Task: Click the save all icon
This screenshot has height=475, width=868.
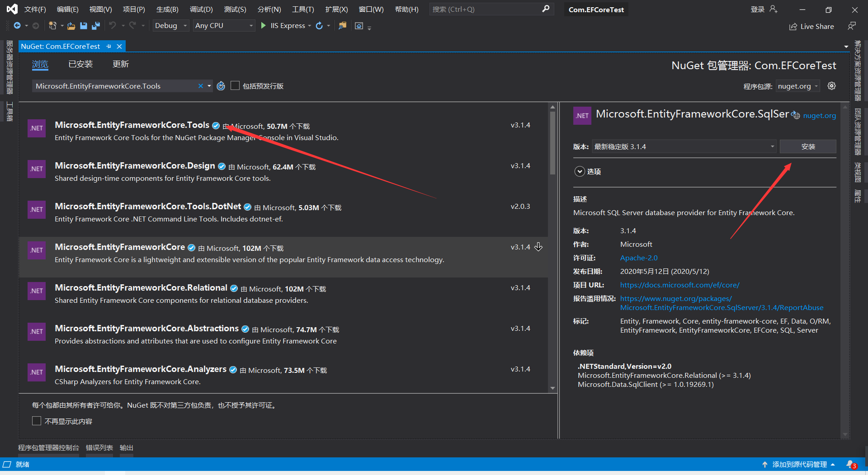Action: pos(96,26)
